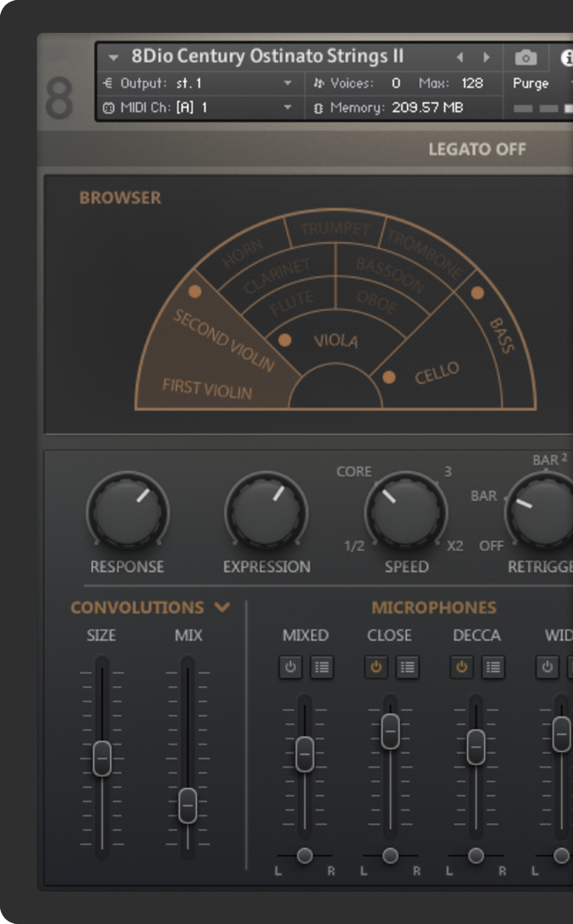
Task: Disable the DECCA microphone power button
Action: pyautogui.click(x=461, y=668)
